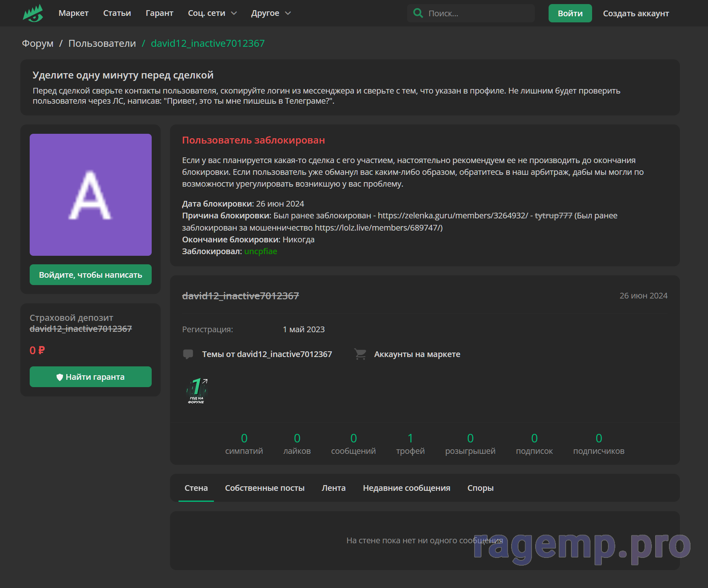Image resolution: width=708 pixels, height=588 pixels.
Task: Click the shopping cart market icon
Action: 360,354
